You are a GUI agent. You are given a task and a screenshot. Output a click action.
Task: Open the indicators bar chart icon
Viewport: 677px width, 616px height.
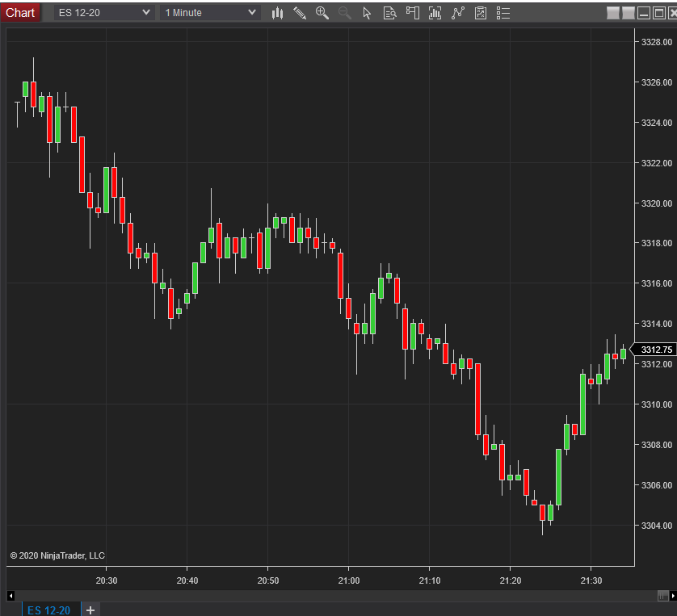(435, 13)
